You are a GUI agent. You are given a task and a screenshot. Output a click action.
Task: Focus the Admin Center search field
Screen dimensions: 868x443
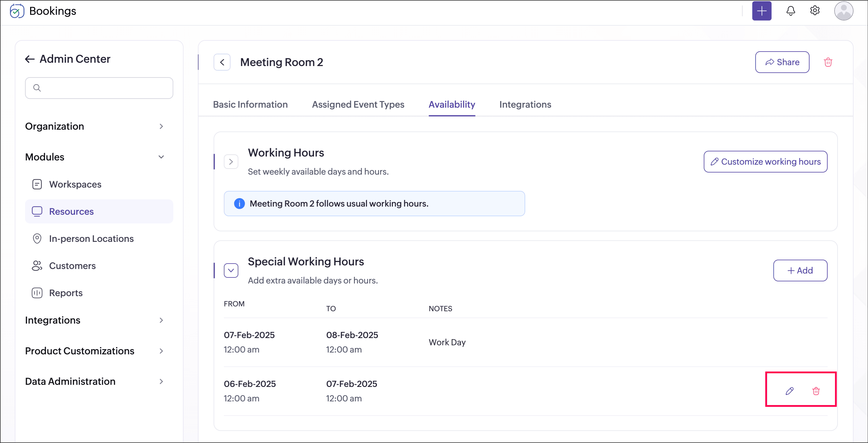99,88
